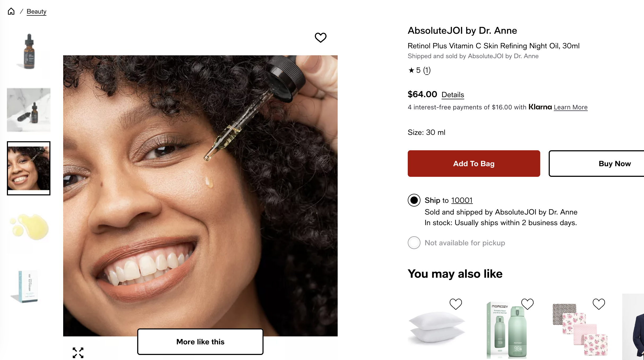Select the Ship to 10001 radio option

[x=414, y=200]
